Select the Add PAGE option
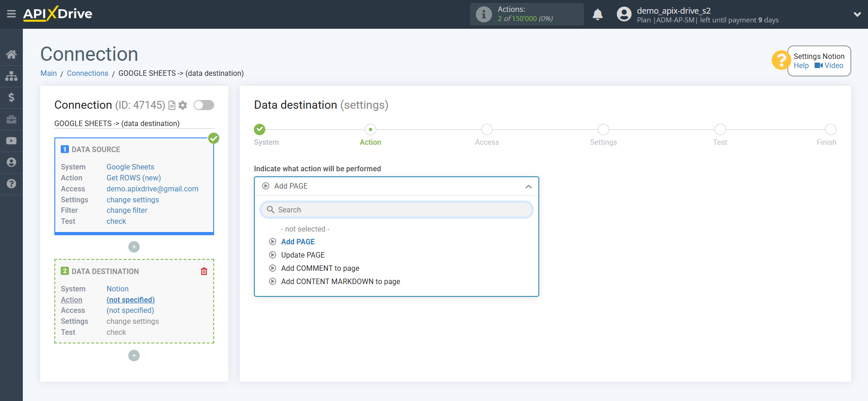The image size is (868, 401). coord(298,242)
